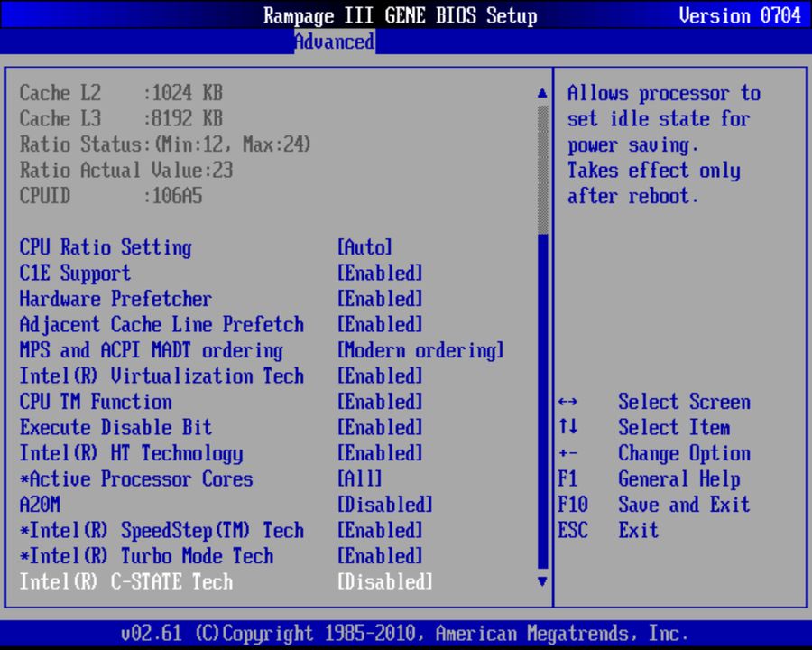Toggle C1E Support [Enabled] value
The width and height of the screenshot is (812, 650).
coord(380,274)
